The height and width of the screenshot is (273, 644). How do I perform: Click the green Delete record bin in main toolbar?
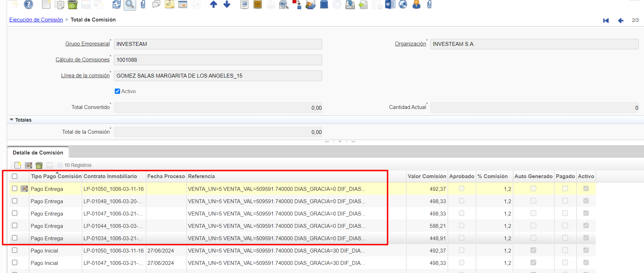[x=72, y=4]
